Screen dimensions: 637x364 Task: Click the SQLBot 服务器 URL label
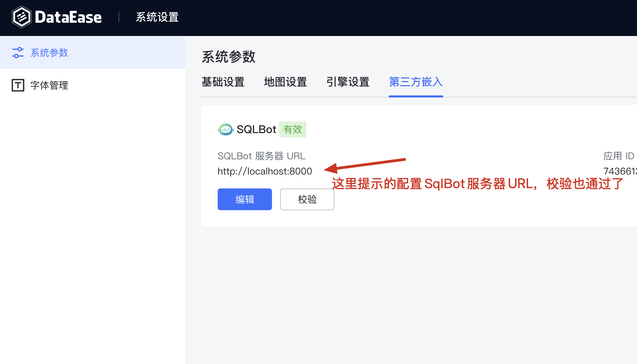tap(261, 156)
